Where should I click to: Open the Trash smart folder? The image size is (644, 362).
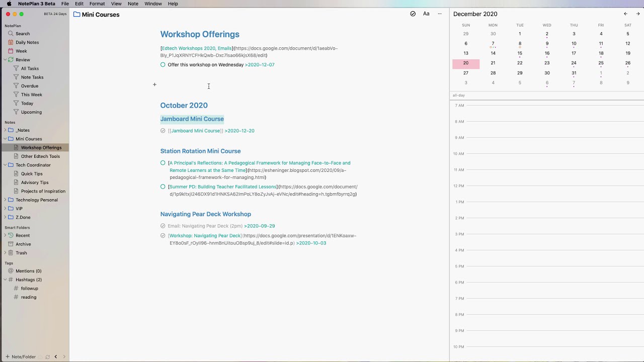pyautogui.click(x=21, y=253)
